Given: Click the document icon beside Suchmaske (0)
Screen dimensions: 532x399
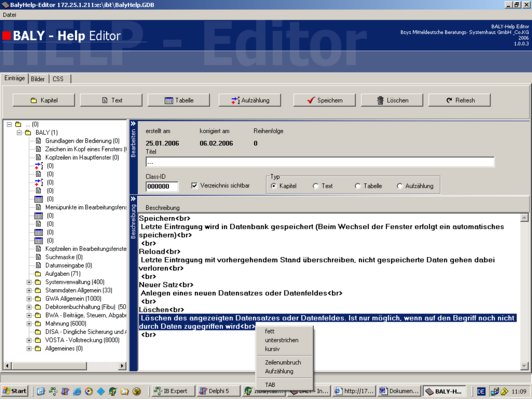Looking at the screenshot, I should [x=38, y=257].
